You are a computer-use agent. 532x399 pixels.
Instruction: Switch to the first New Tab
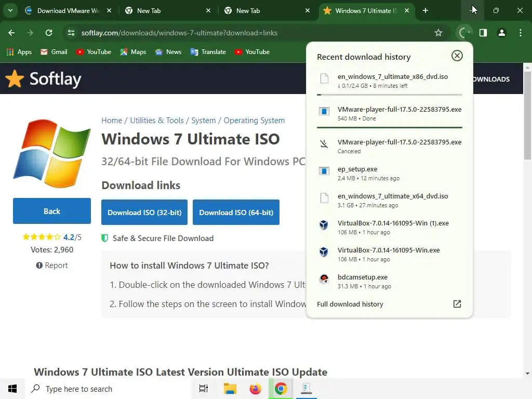168,10
